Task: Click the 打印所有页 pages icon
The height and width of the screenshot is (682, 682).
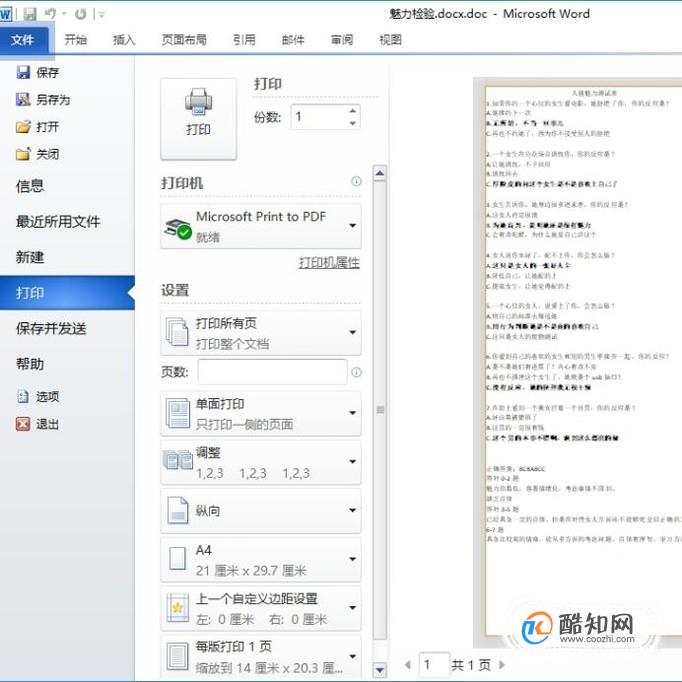Action: (177, 332)
